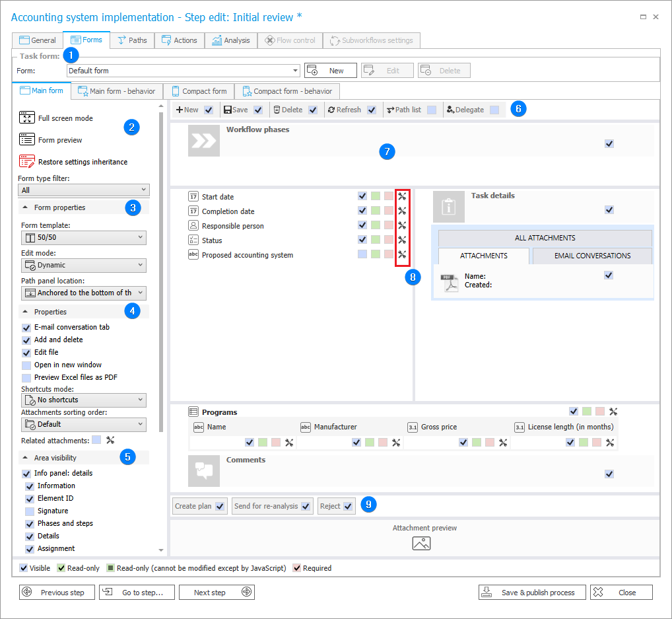This screenshot has height=619, width=672.
Task: Toggle Edit file checkbox
Action: coord(26,353)
